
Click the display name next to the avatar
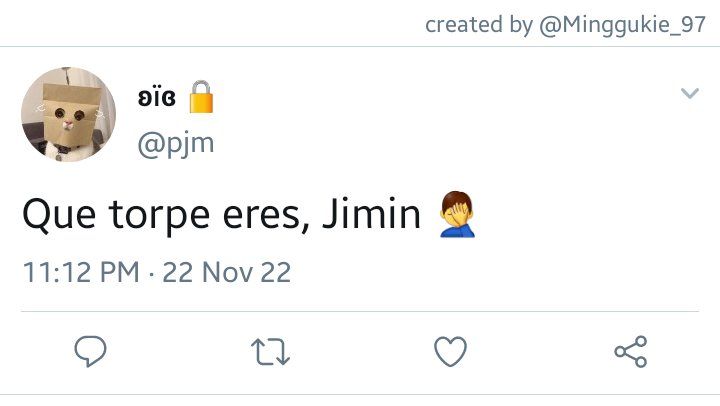(x=157, y=97)
